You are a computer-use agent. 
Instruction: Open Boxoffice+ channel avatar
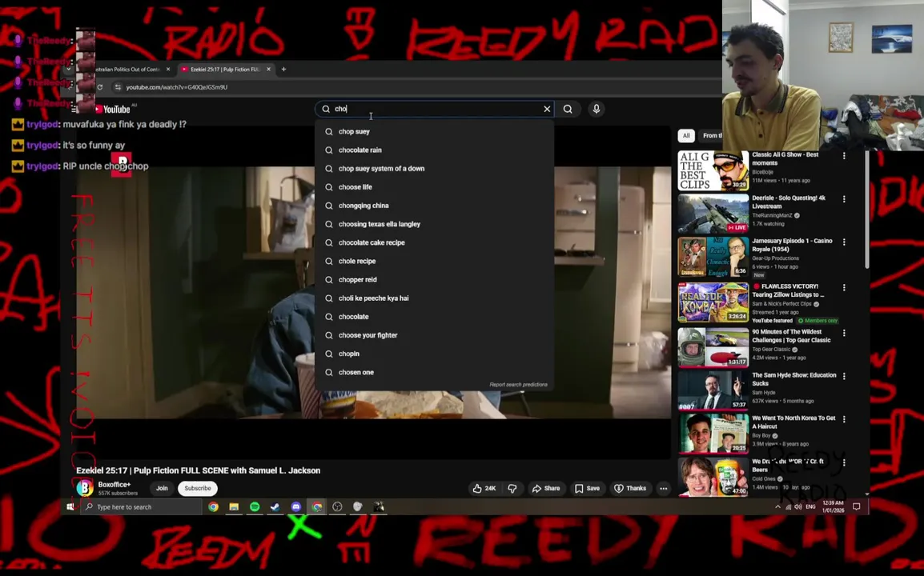point(85,488)
